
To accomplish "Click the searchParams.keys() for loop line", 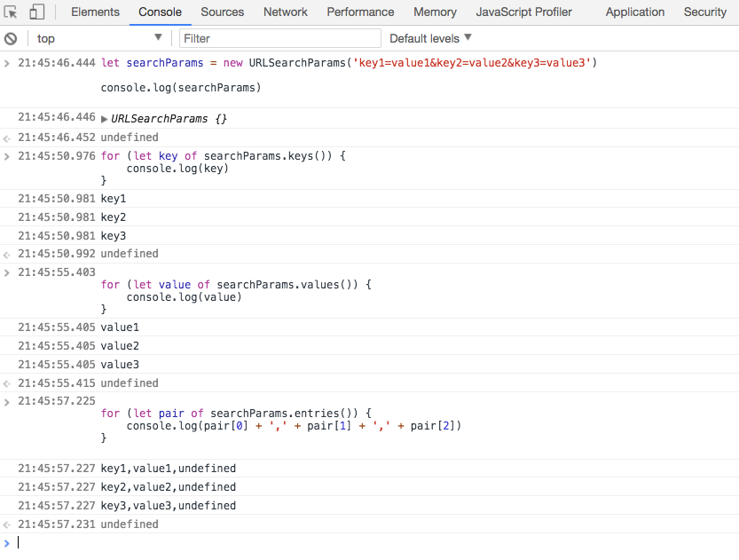I will click(x=224, y=156).
